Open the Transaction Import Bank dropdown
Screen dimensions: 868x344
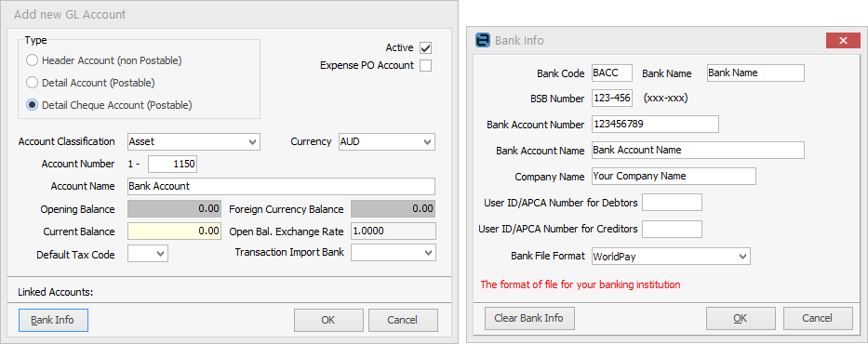[393, 253]
